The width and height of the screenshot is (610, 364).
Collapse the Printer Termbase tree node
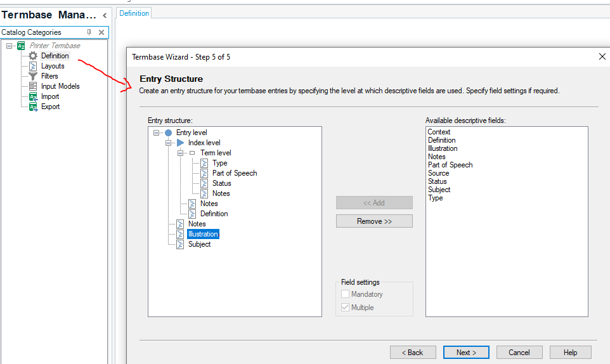point(10,46)
